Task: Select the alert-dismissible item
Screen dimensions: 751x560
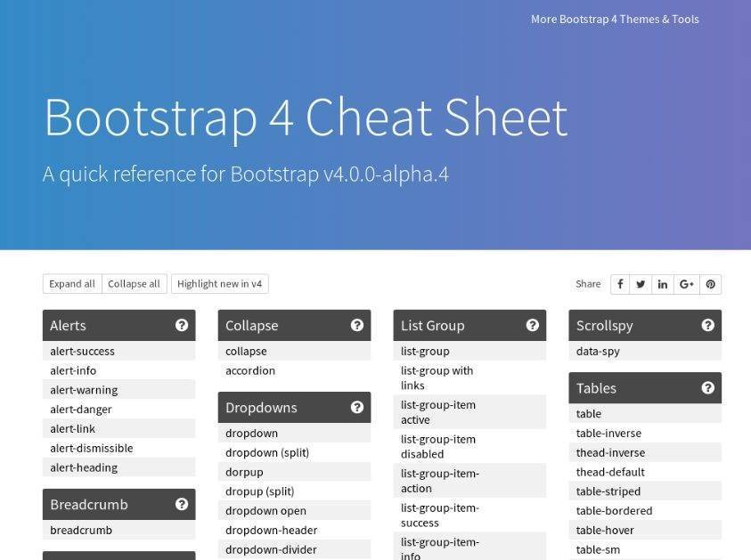Action: (118, 448)
